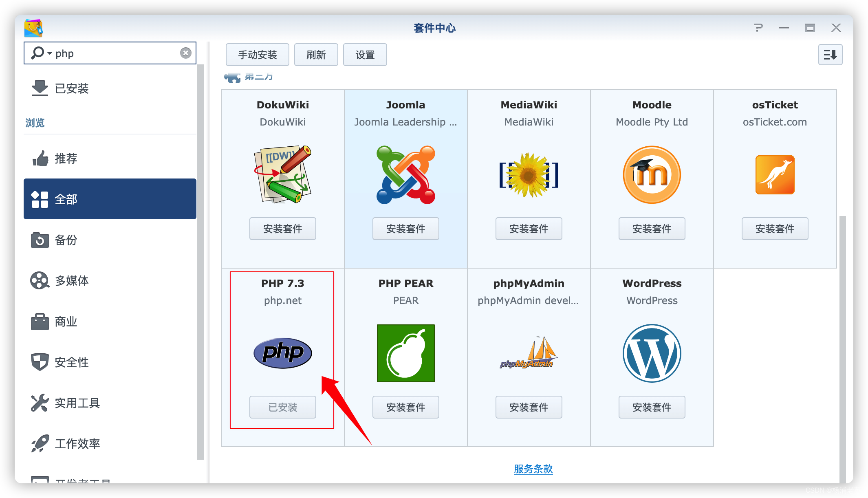Click the WordPress title text
The image size is (868, 498).
tap(652, 283)
